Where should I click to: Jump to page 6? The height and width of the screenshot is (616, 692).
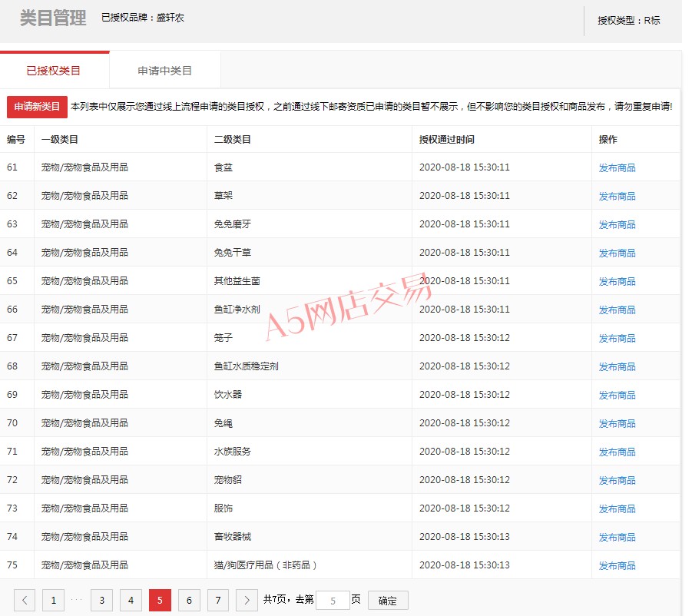[x=189, y=601]
